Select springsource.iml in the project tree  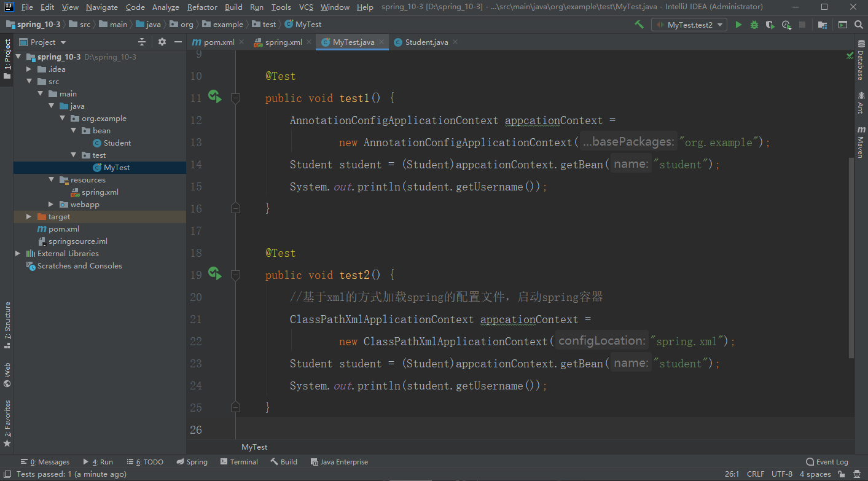pos(72,241)
